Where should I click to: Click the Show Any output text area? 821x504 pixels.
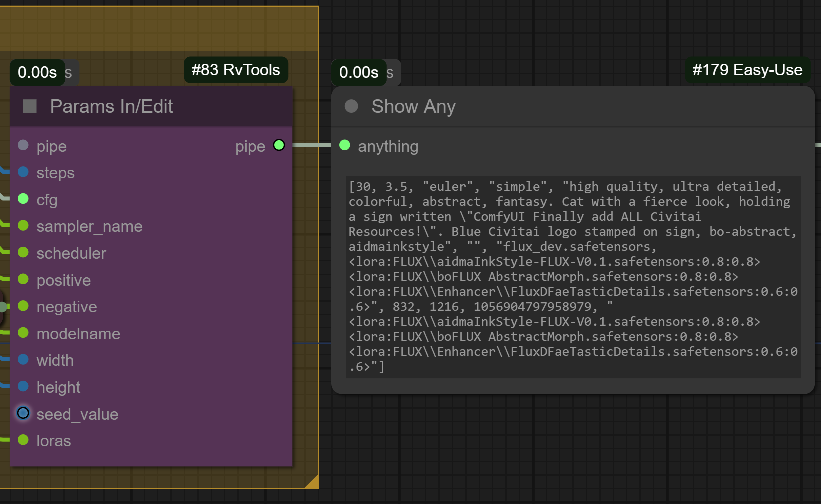[573, 276]
